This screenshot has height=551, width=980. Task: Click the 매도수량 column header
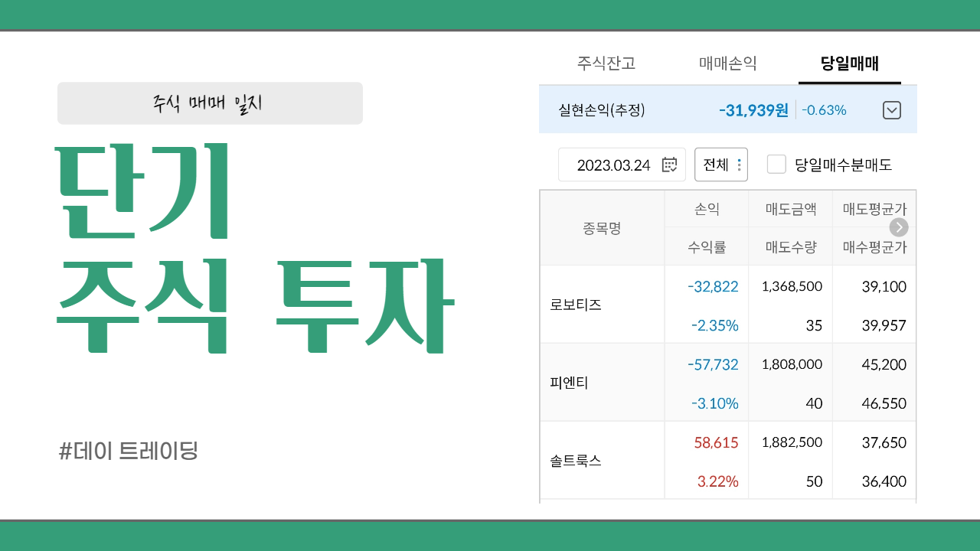791,247
